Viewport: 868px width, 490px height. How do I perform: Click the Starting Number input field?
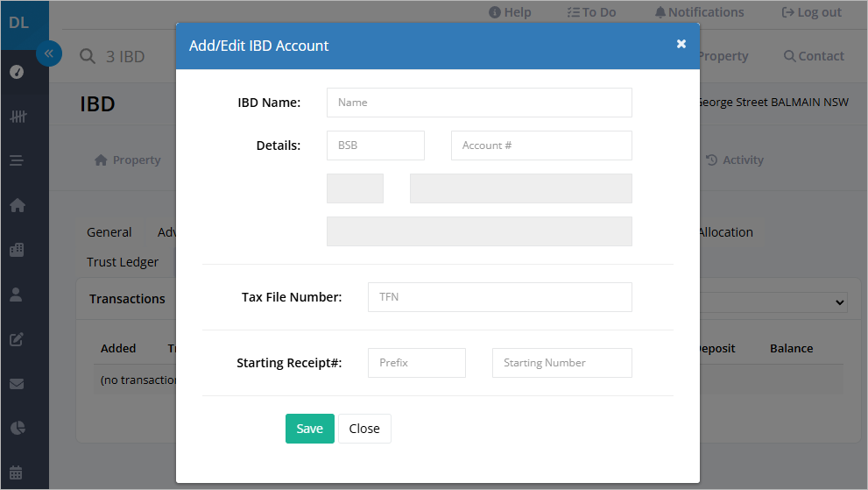tap(561, 363)
